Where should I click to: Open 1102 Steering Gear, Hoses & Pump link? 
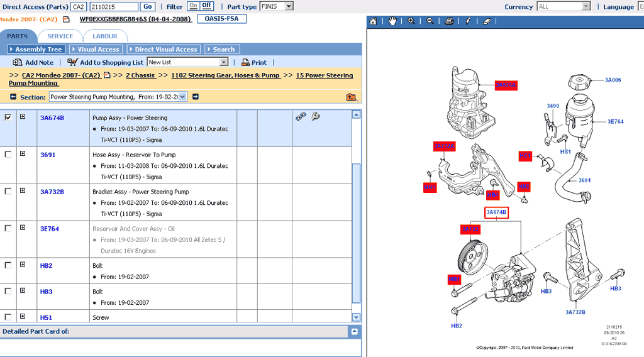pyautogui.click(x=226, y=75)
